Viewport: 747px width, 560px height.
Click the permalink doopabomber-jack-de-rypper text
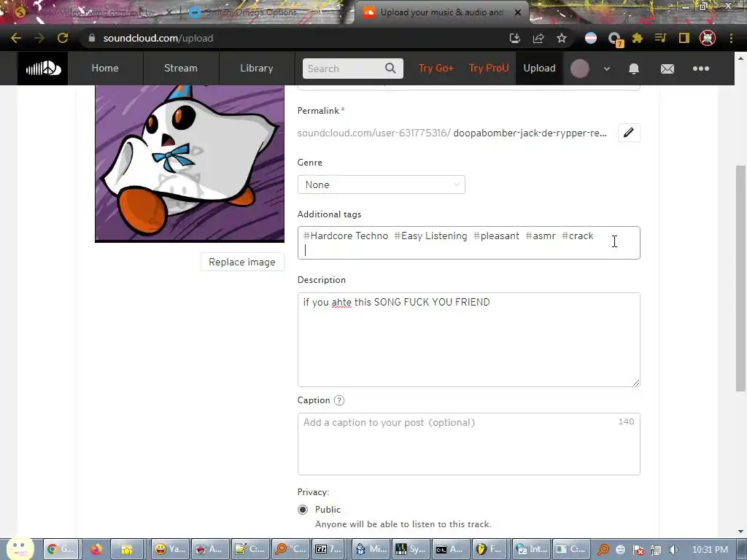[x=530, y=133]
